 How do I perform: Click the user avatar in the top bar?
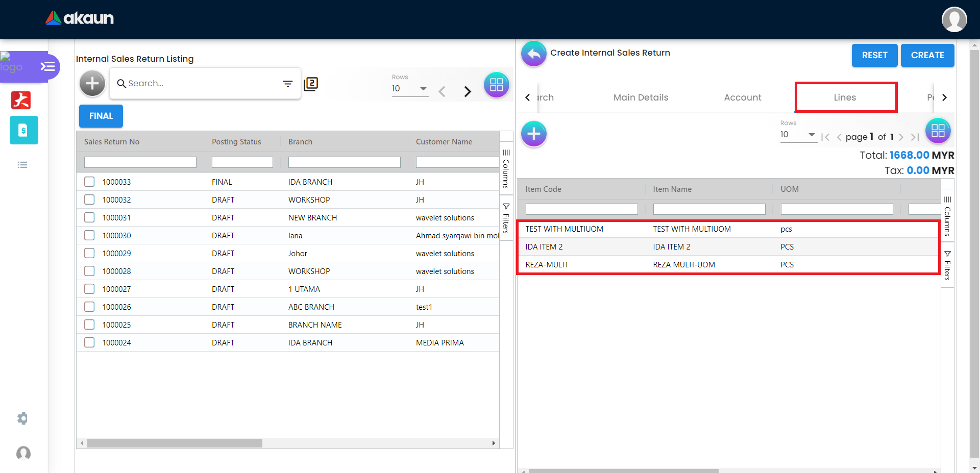point(953,19)
